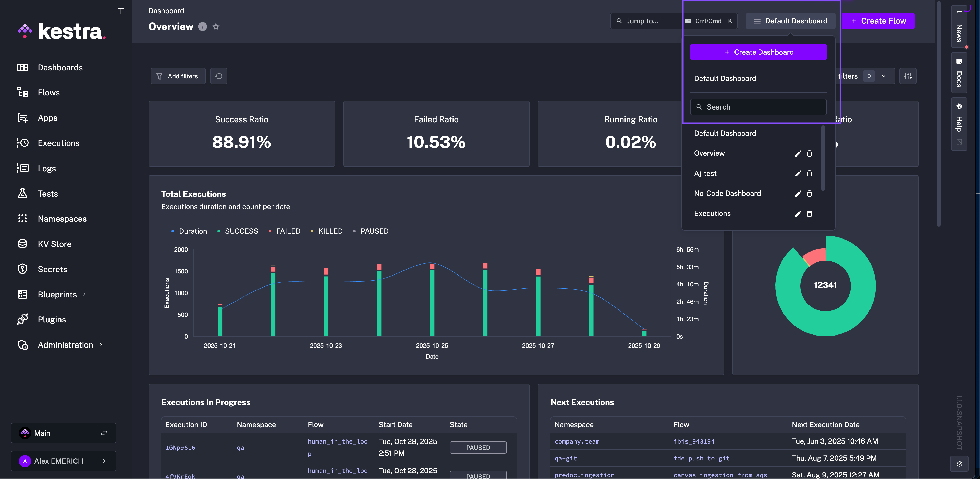
Task: Delete the Aj-test dashboard using the trash icon
Action: (810, 173)
